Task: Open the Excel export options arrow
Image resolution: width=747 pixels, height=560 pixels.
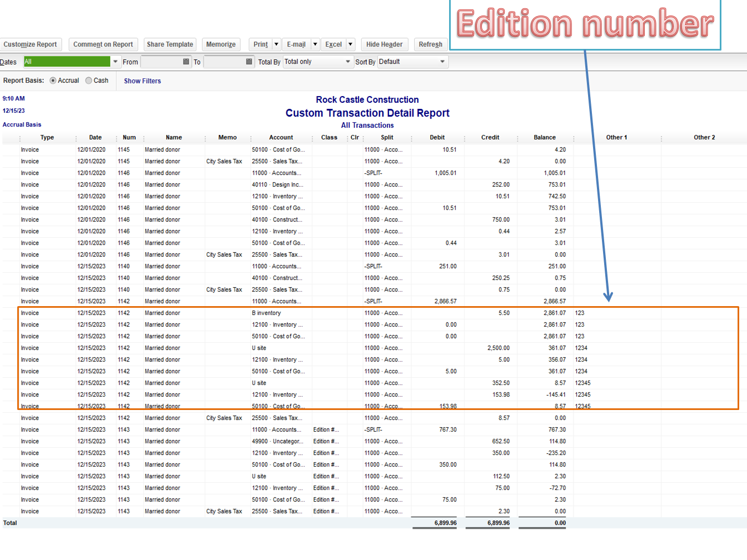Action: point(350,44)
